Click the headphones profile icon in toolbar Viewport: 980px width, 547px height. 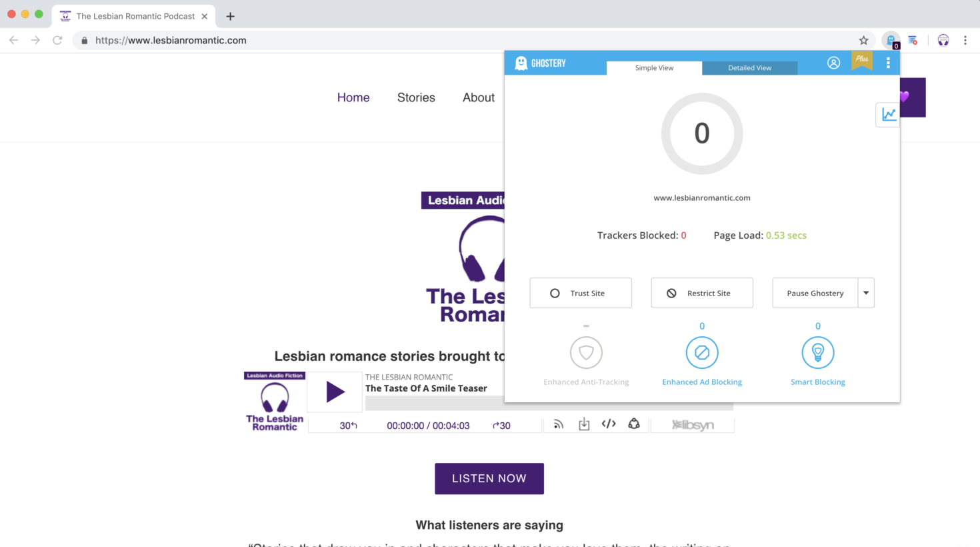pyautogui.click(x=943, y=41)
